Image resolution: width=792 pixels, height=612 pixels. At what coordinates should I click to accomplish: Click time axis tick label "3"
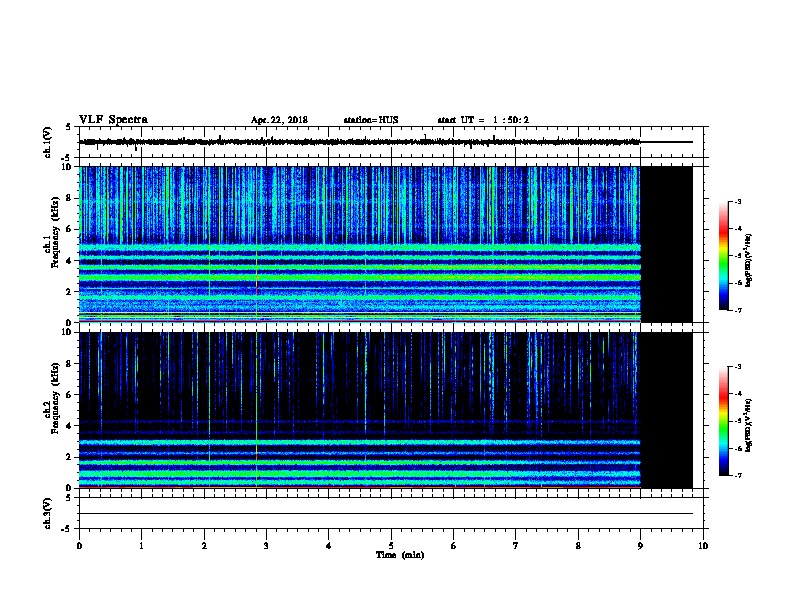click(x=266, y=546)
